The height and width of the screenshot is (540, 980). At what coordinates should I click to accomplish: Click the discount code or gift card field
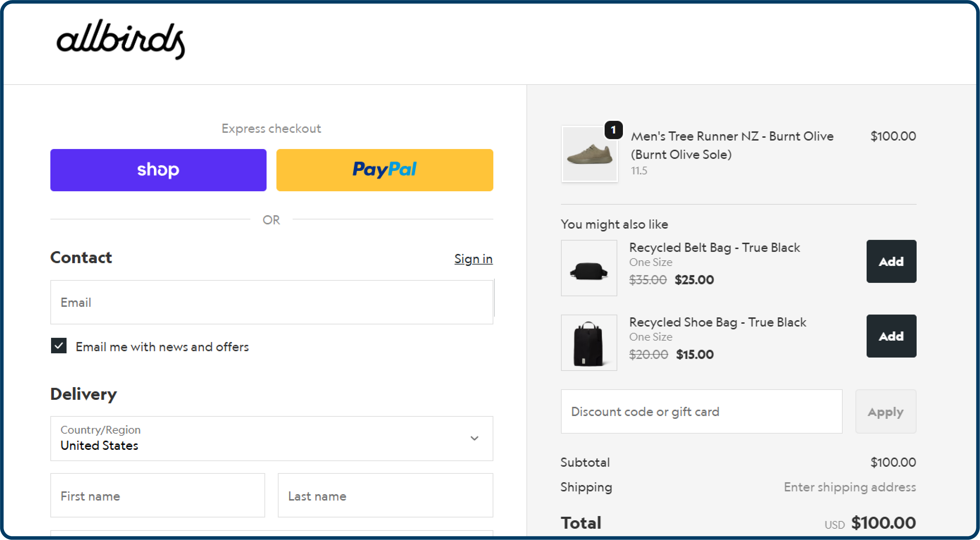[701, 411]
